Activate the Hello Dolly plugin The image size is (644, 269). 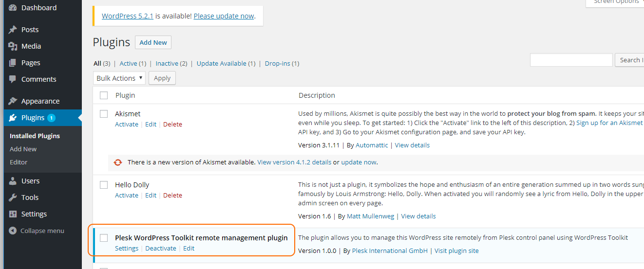click(127, 195)
